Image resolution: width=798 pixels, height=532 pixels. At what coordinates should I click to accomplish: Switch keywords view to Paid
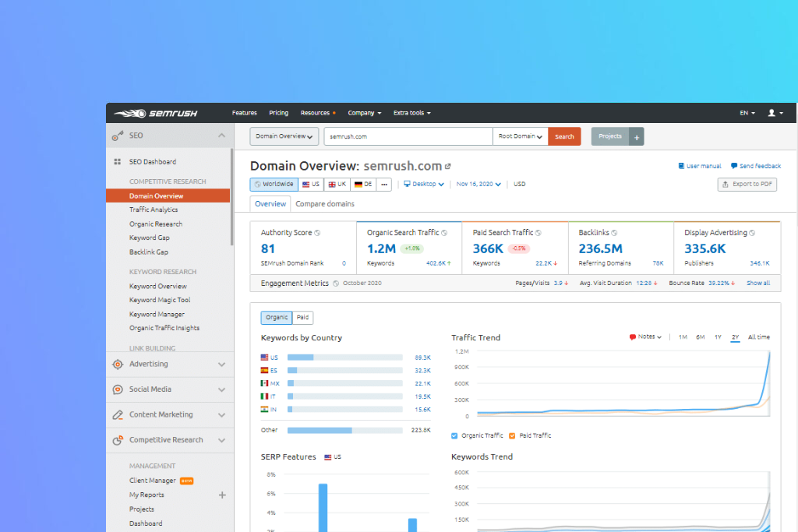click(x=302, y=317)
